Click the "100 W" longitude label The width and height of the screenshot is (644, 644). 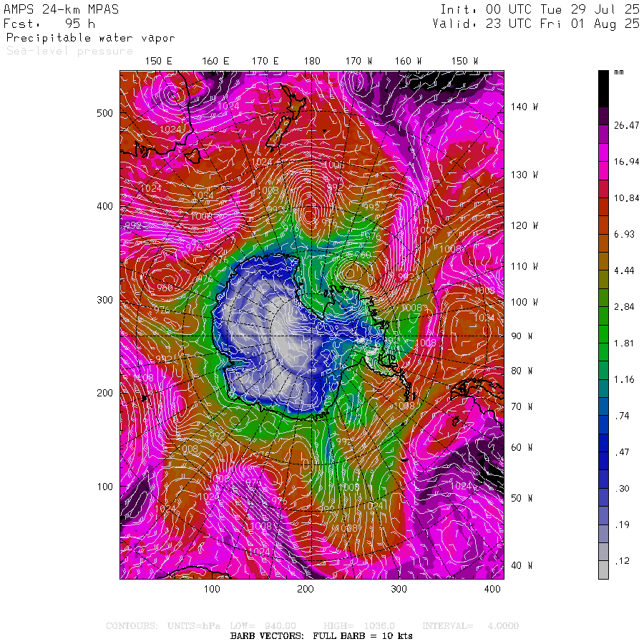525,302
